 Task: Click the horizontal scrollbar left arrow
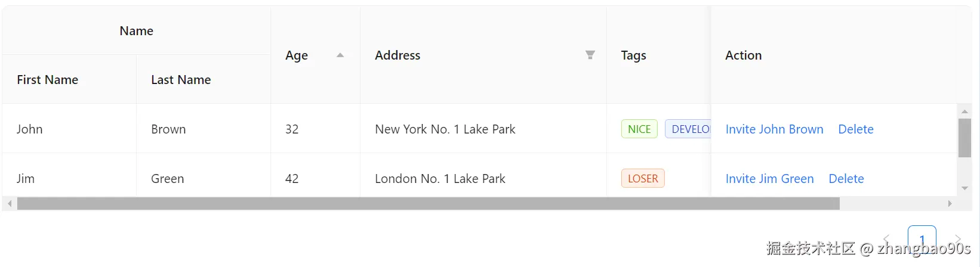(10, 204)
